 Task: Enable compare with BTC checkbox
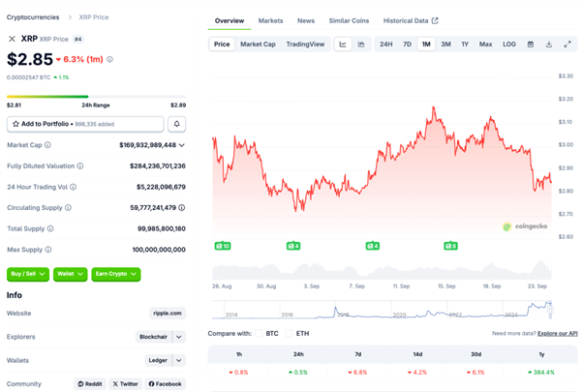(260, 333)
